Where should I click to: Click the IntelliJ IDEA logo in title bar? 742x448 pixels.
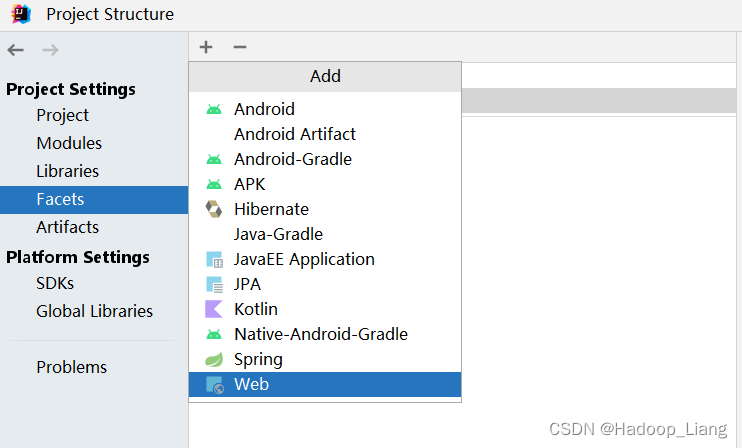click(21, 14)
